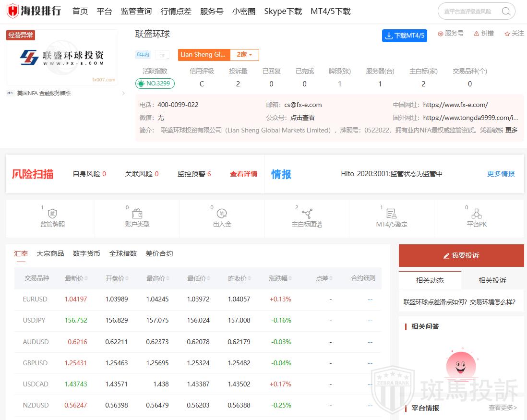Expand the 2家 dropdown
Image resolution: width=527 pixels, height=420 pixels.
244,55
